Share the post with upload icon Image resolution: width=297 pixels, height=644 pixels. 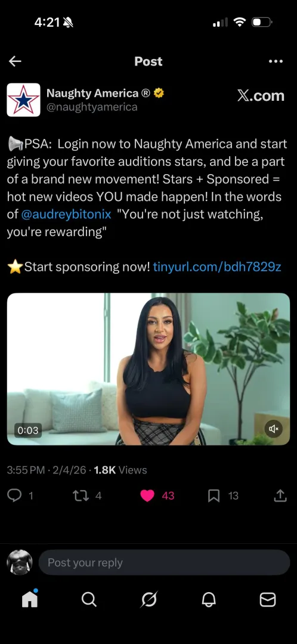280,496
